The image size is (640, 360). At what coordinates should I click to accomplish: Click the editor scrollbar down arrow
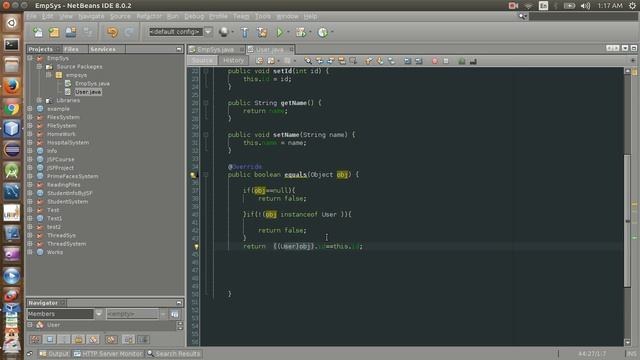[x=628, y=342]
